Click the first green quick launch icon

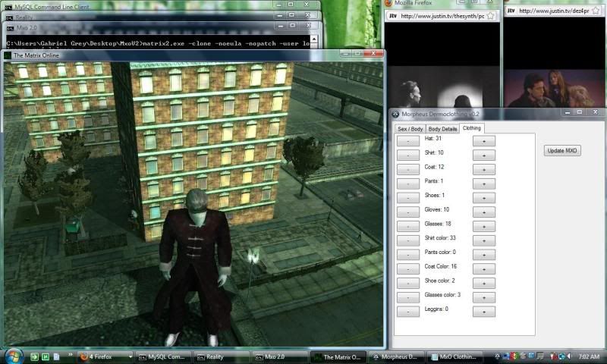(x=34, y=356)
